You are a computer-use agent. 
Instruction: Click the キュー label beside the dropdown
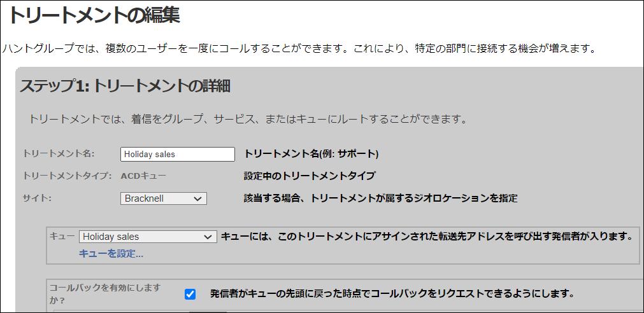click(62, 236)
